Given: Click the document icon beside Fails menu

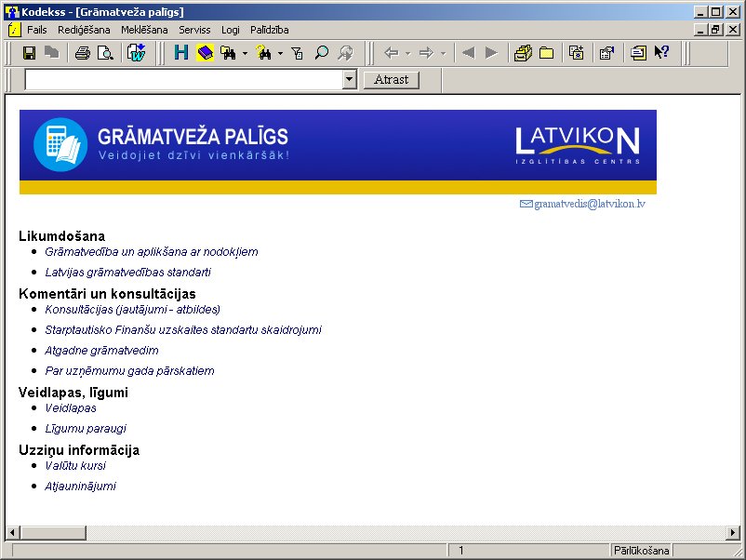Looking at the screenshot, I should tap(15, 30).
